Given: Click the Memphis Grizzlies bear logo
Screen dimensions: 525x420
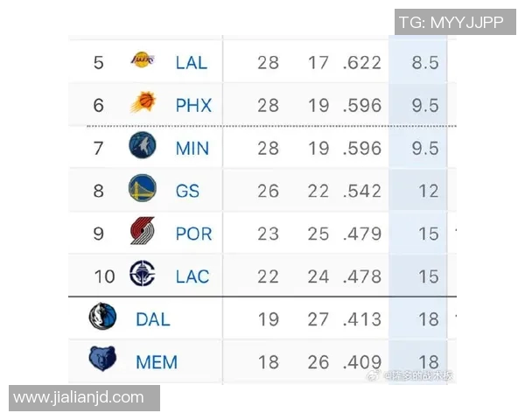Looking at the screenshot, I should tap(102, 360).
